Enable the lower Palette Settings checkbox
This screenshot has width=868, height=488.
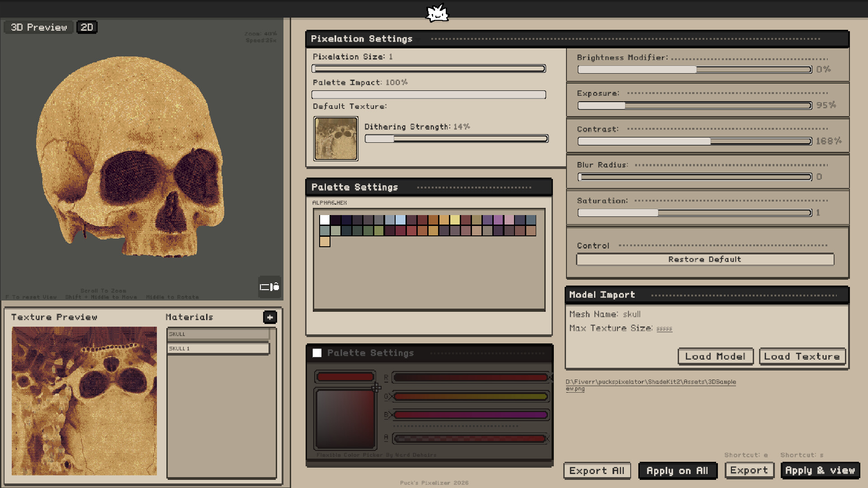pos(317,353)
